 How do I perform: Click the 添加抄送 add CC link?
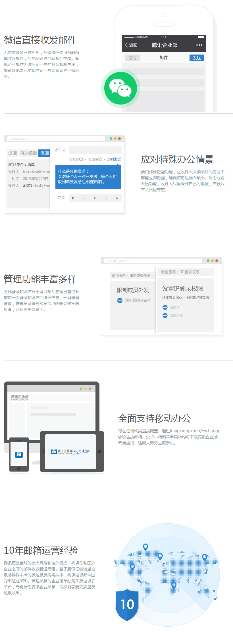(x=76, y=159)
